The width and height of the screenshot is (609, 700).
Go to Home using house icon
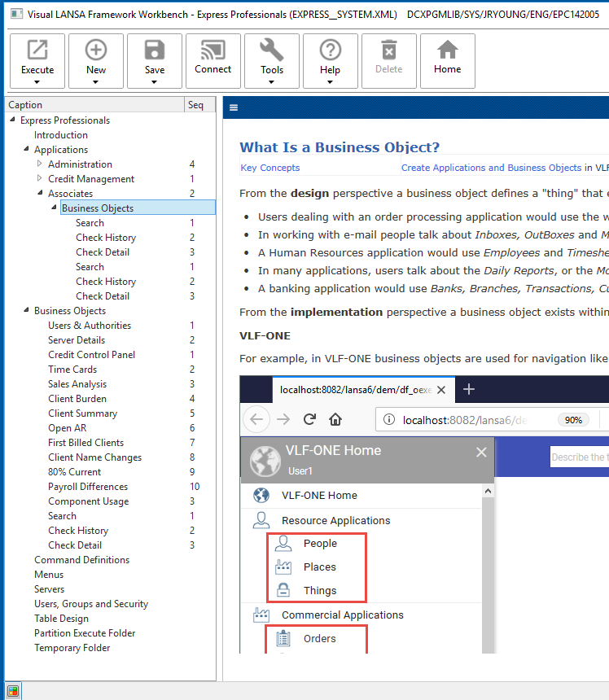click(447, 51)
